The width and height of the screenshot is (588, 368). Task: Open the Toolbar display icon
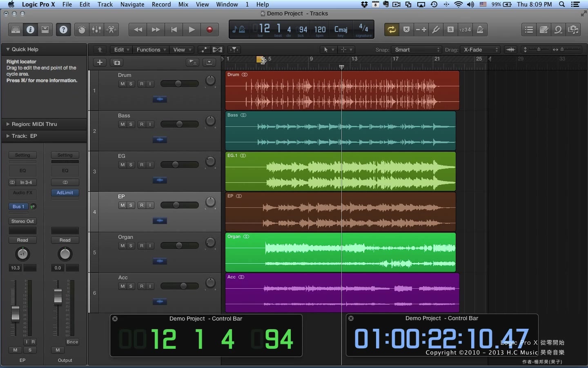(x=45, y=29)
